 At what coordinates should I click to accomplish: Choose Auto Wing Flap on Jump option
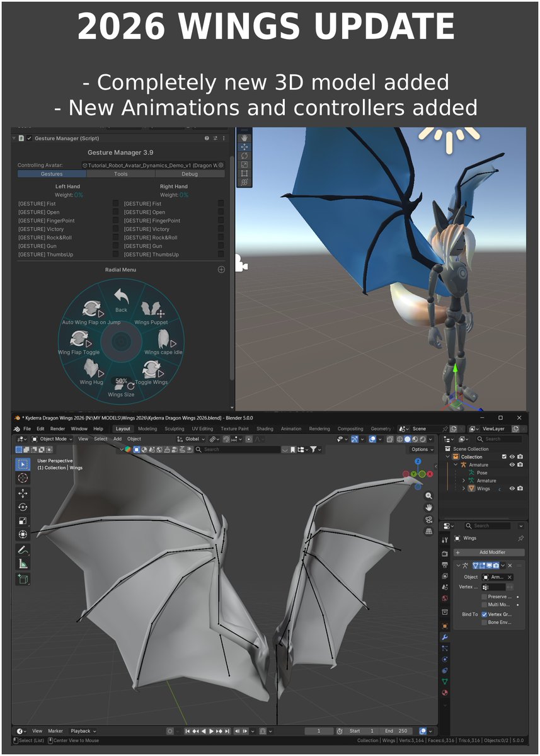coord(91,312)
